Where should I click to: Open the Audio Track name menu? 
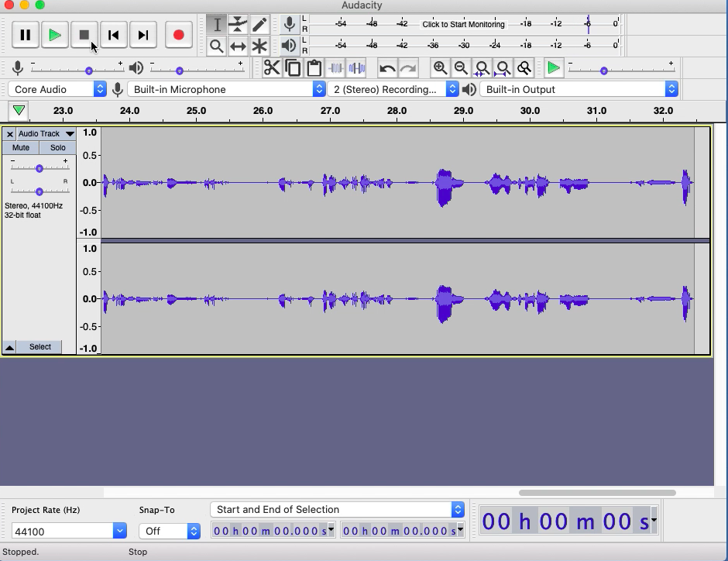tap(43, 133)
